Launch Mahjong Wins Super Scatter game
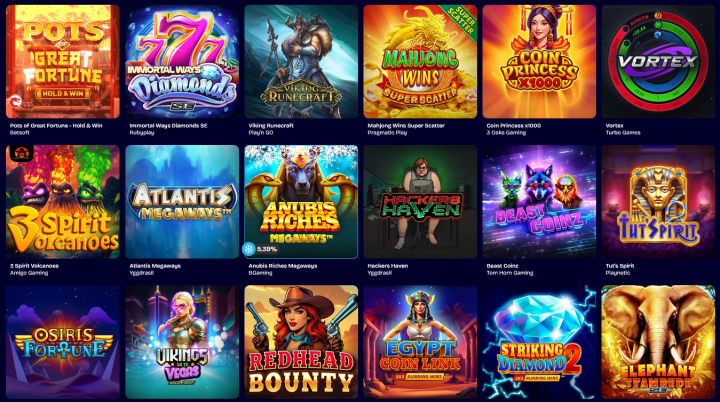Viewport: 720px width, 402px height. 420,62
